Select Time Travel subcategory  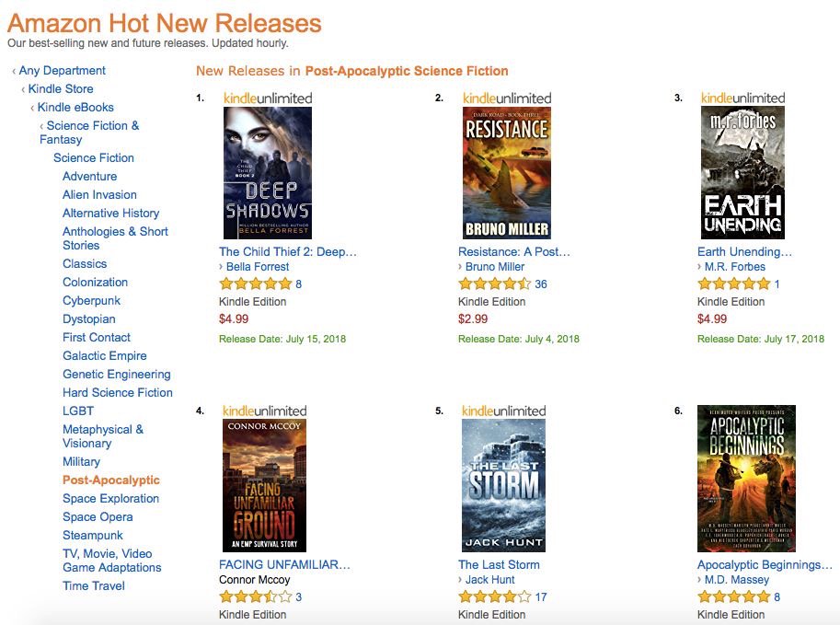94,585
